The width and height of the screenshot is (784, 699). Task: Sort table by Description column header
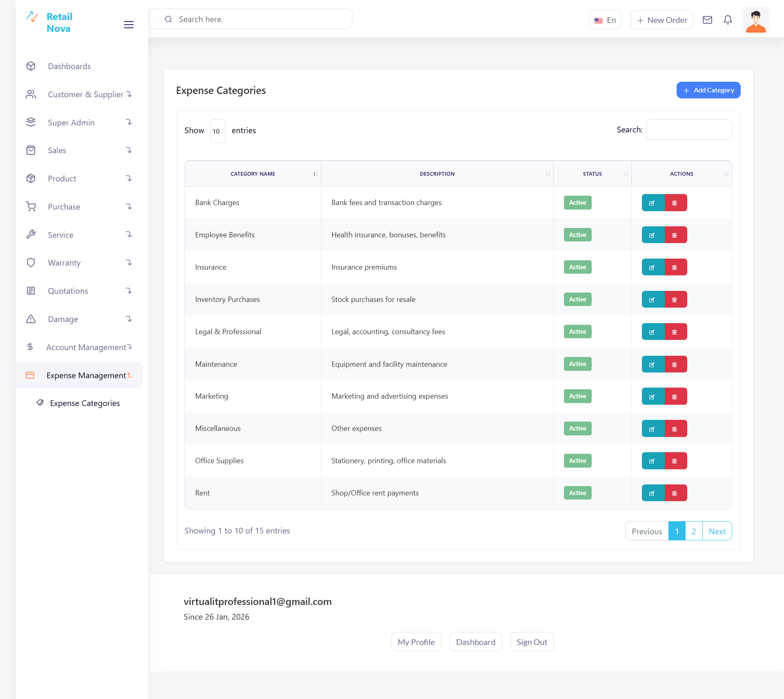pos(437,174)
